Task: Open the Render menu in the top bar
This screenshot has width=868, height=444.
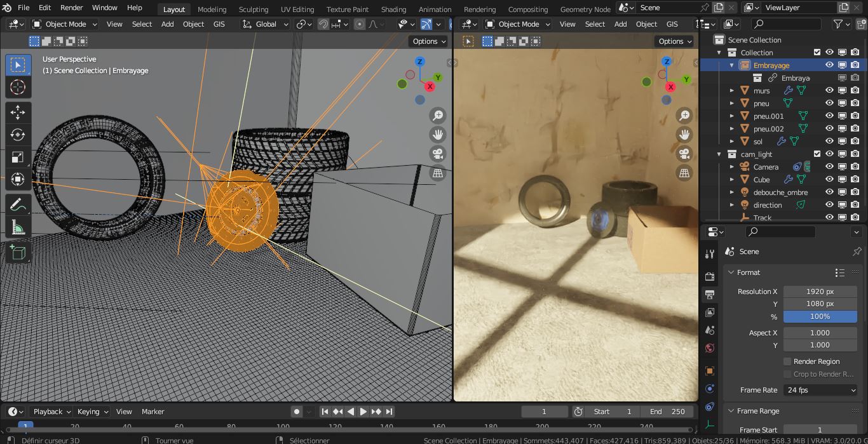Action: tap(71, 8)
